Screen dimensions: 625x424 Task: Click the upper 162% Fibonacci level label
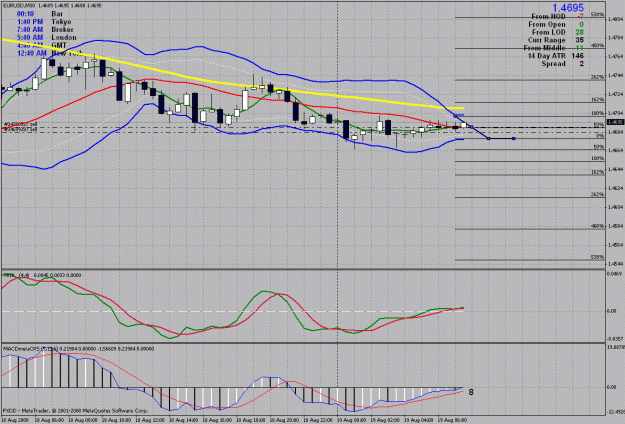pyautogui.click(x=597, y=99)
